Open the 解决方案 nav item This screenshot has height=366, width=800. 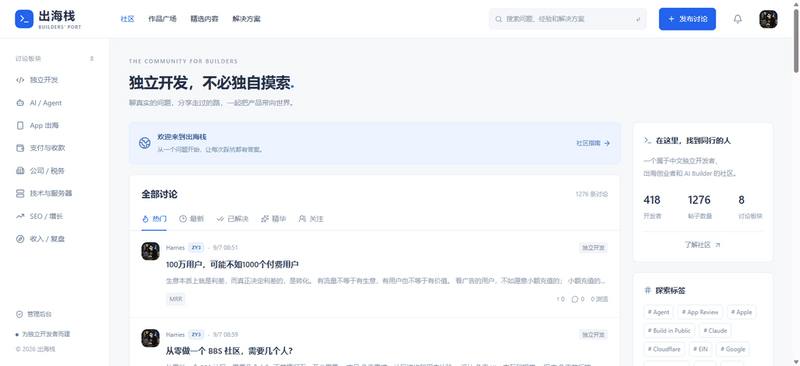tap(246, 19)
